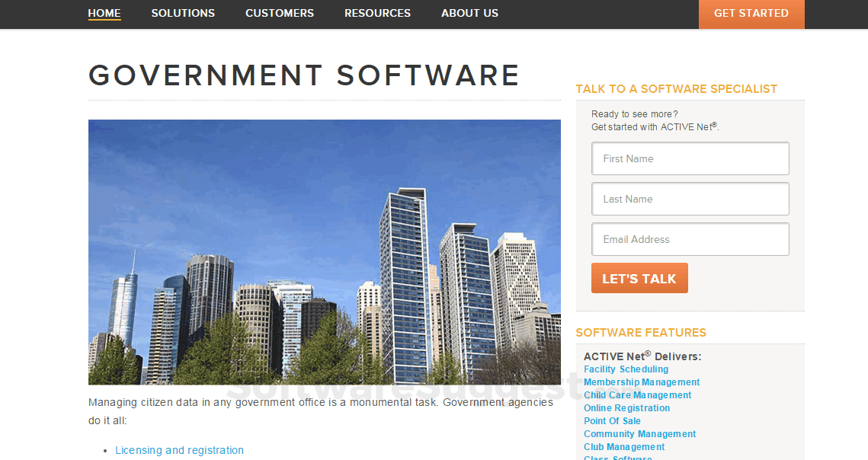Click the partially visible Class Software link
The image size is (868, 460).
[x=617, y=457]
